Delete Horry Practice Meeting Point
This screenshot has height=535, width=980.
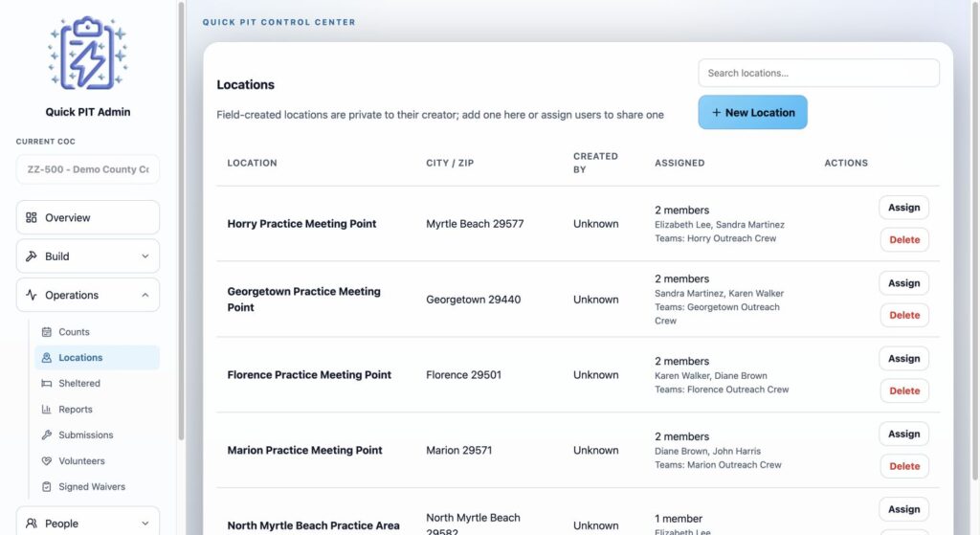(x=903, y=240)
